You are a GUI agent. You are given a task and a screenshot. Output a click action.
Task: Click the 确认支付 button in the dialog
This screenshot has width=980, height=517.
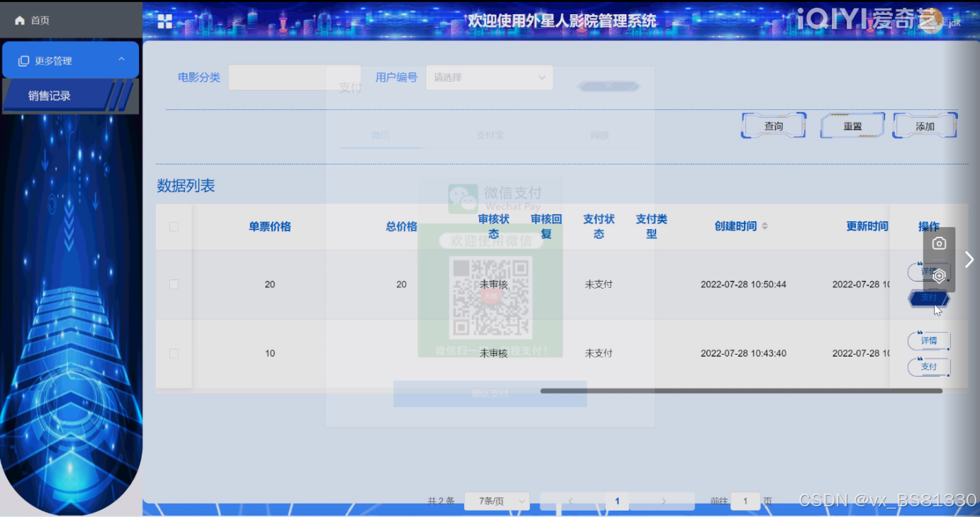point(490,394)
